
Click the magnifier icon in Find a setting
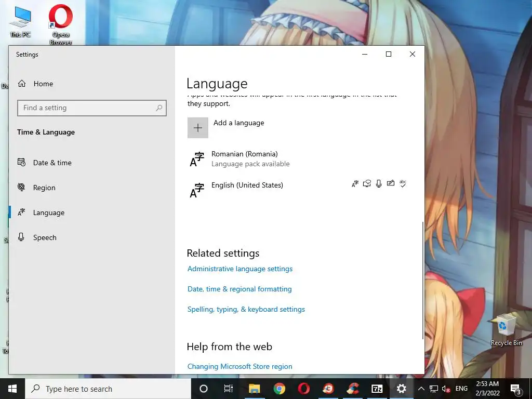coord(159,108)
